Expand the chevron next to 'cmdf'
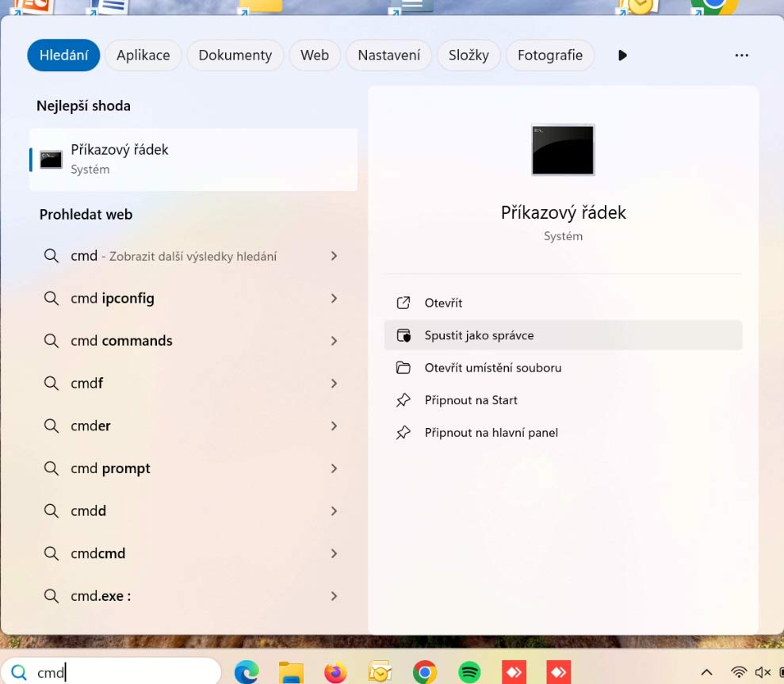Screen dimensions: 784x684 click(x=334, y=384)
